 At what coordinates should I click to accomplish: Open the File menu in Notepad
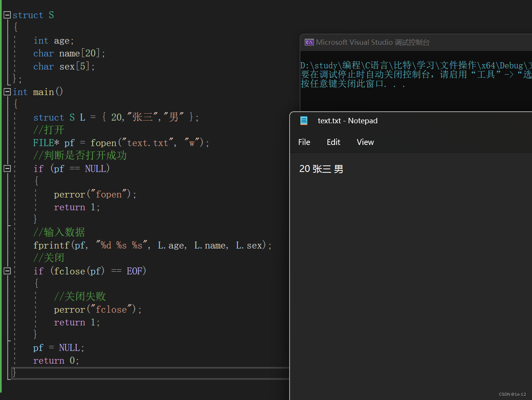point(304,142)
